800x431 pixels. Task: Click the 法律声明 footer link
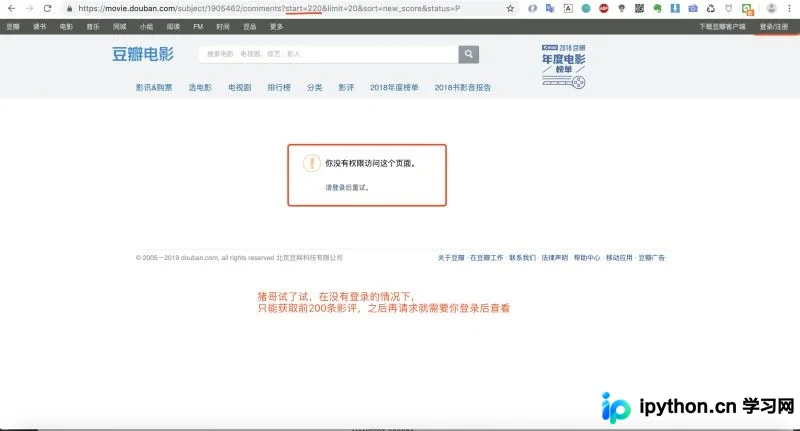[x=555, y=258]
